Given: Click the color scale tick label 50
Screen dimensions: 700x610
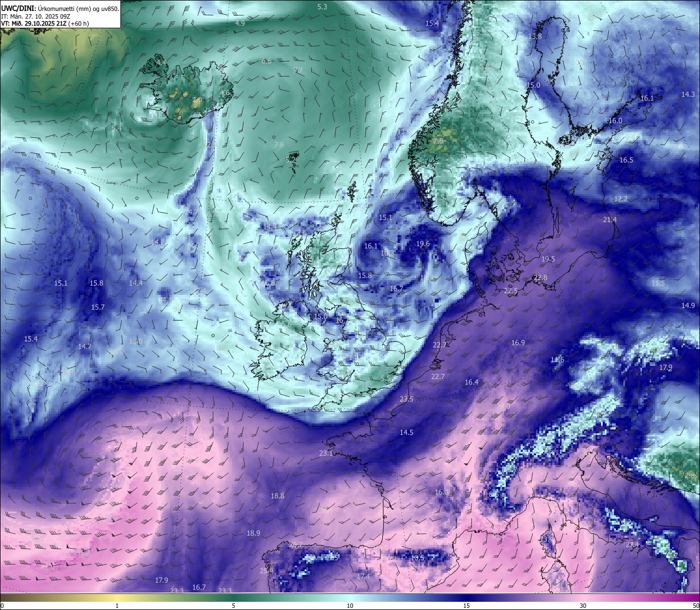Looking at the screenshot, I should pyautogui.click(x=696, y=606).
